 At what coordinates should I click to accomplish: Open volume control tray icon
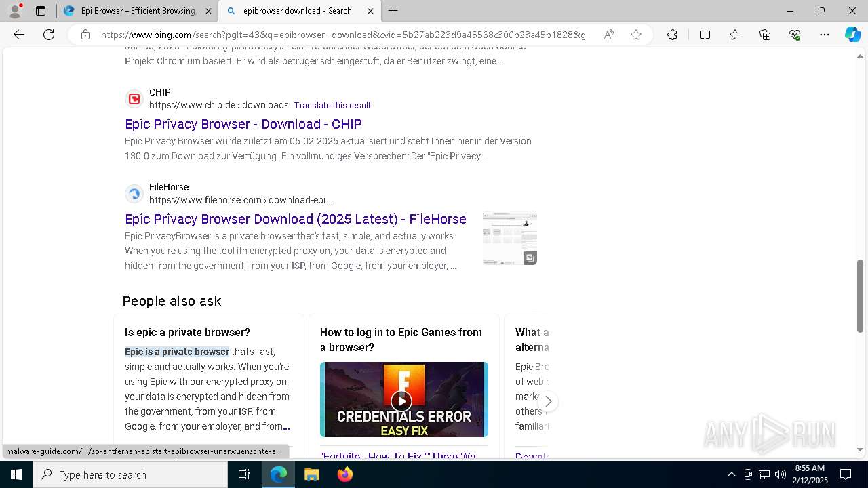click(781, 474)
